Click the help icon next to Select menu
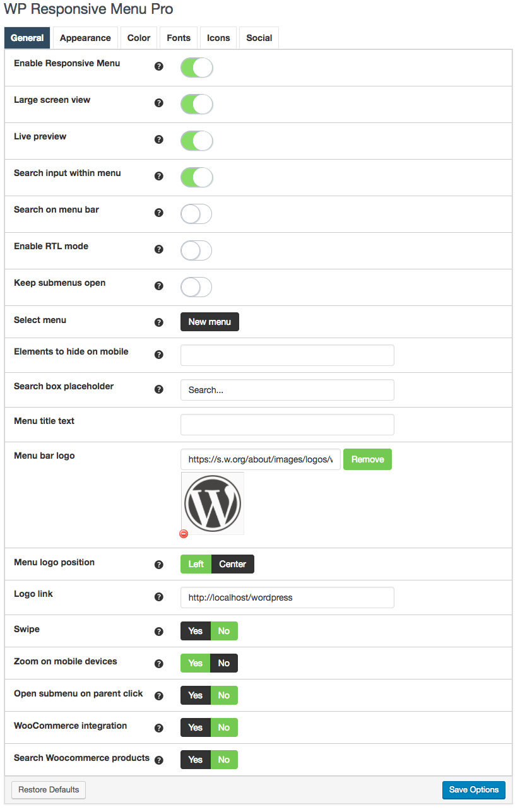Screen dimensions: 520x812 tap(158, 322)
